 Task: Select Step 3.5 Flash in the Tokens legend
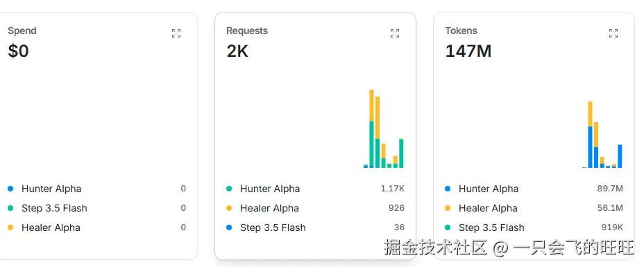pos(491,227)
